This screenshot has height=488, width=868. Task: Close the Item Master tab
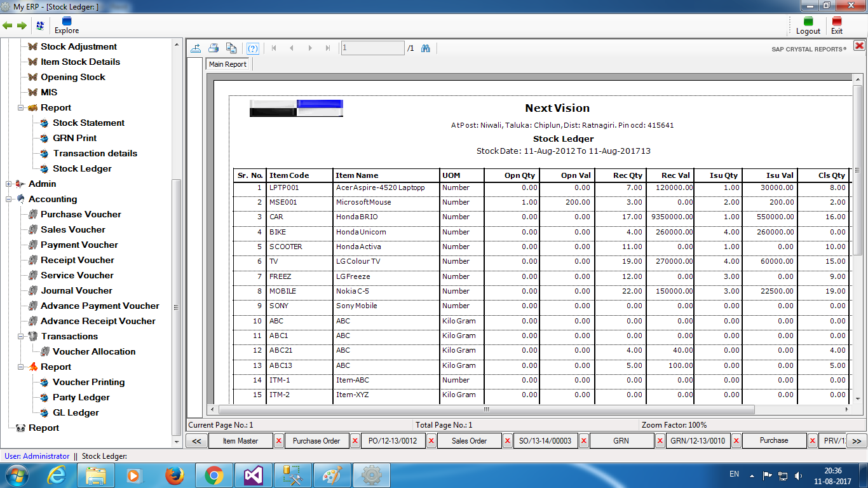278,441
